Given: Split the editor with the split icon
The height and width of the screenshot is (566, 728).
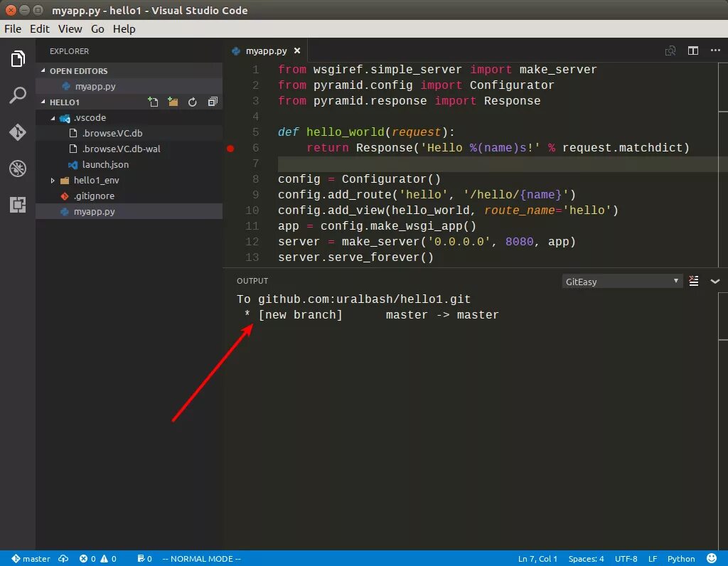Looking at the screenshot, I should tap(692, 50).
